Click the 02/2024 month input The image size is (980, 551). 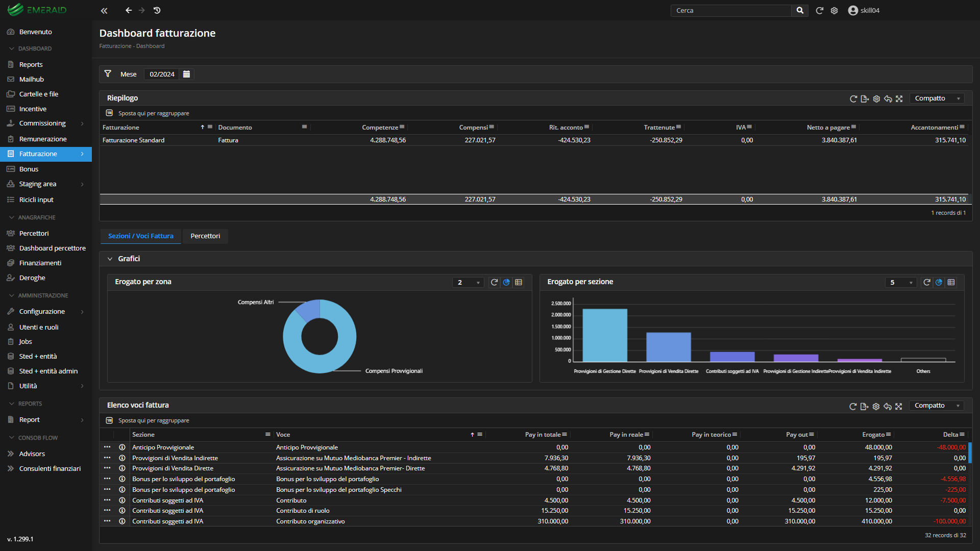coord(162,74)
